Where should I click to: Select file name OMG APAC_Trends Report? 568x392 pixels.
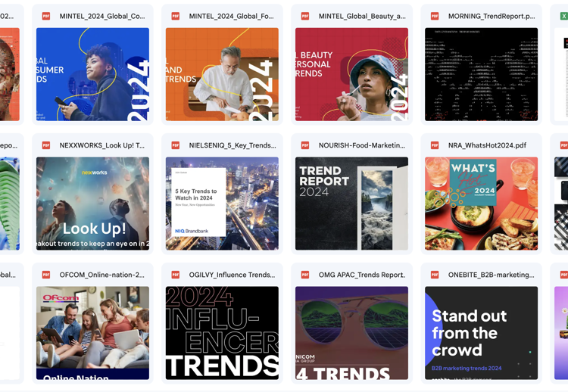(x=361, y=275)
